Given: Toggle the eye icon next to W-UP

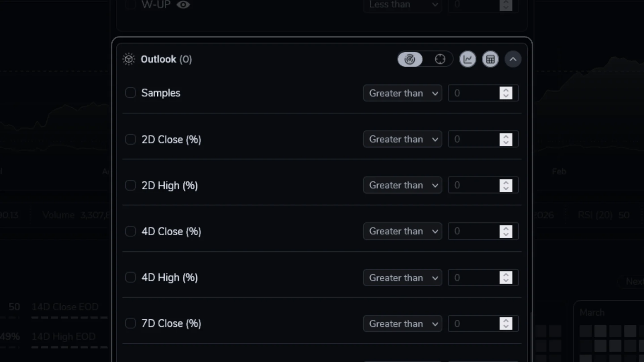Looking at the screenshot, I should pyautogui.click(x=183, y=5).
